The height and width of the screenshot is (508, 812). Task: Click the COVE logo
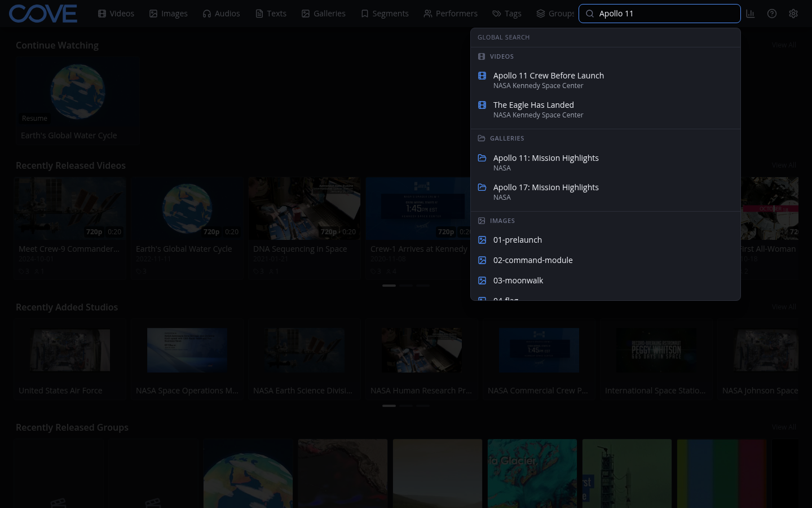pyautogui.click(x=43, y=14)
